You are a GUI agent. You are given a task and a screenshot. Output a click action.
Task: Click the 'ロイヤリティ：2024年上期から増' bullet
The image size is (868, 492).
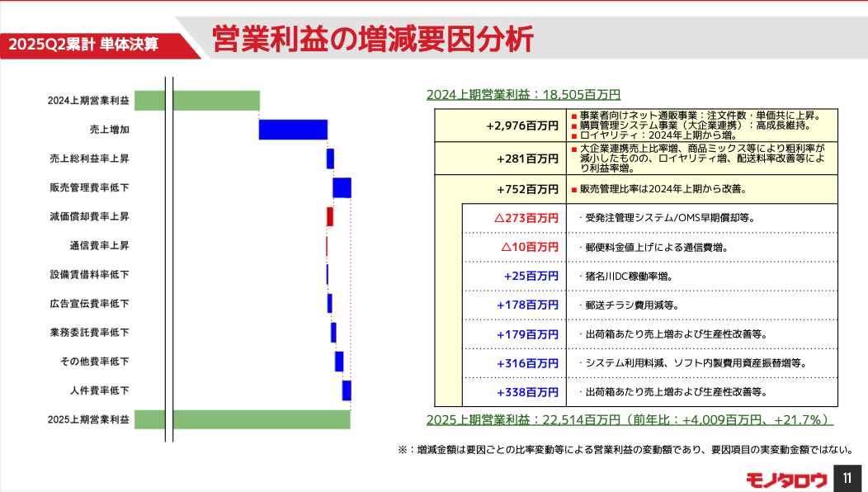tap(656, 135)
